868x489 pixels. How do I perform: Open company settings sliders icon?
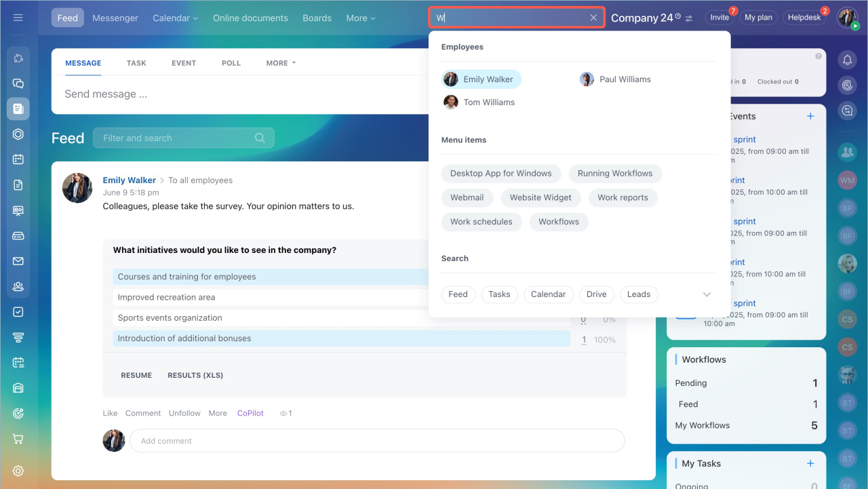689,18
